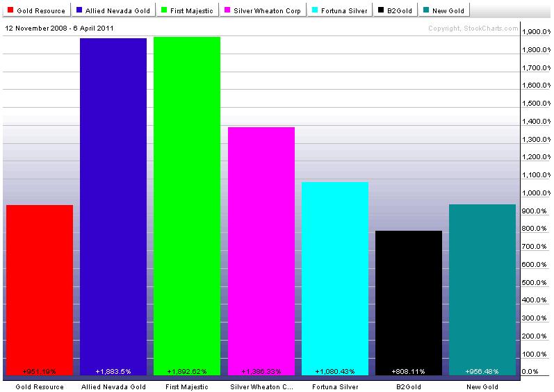Screen dimensions: 554x392
Task: Select the First Majestic legend tab
Action: 187,10
